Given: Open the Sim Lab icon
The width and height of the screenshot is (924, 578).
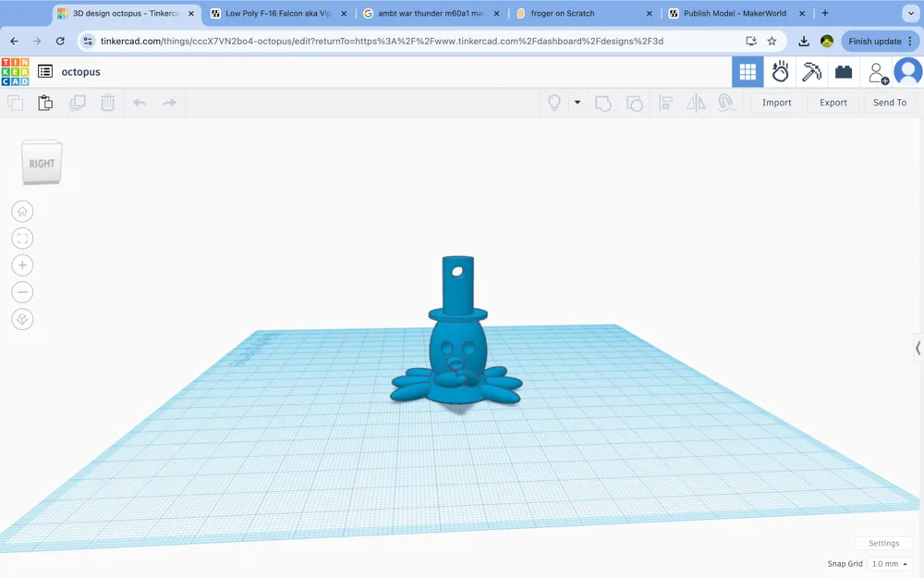Looking at the screenshot, I should point(780,72).
